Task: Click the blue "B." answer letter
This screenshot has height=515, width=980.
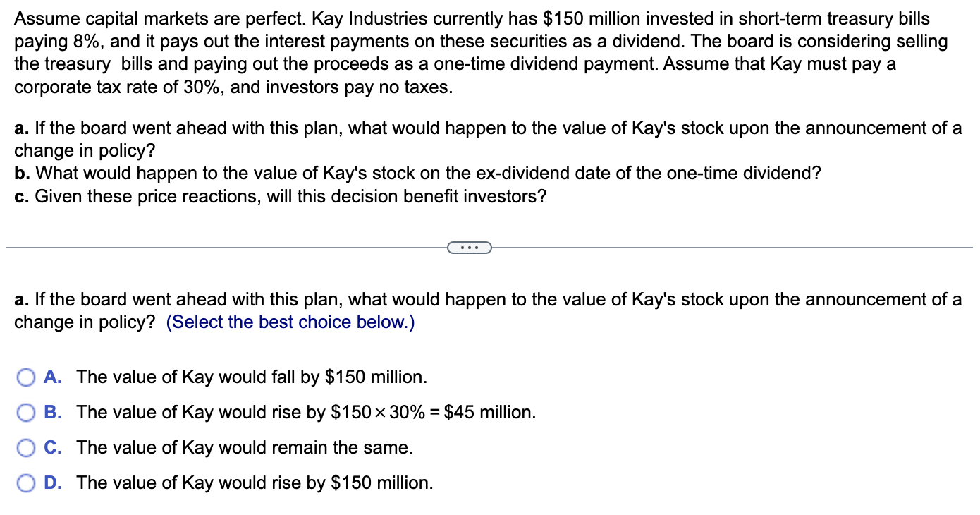Action: (x=53, y=412)
